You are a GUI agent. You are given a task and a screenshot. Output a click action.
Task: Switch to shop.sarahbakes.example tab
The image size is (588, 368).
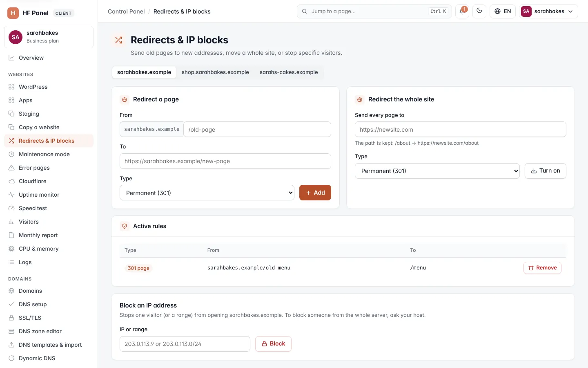click(215, 72)
